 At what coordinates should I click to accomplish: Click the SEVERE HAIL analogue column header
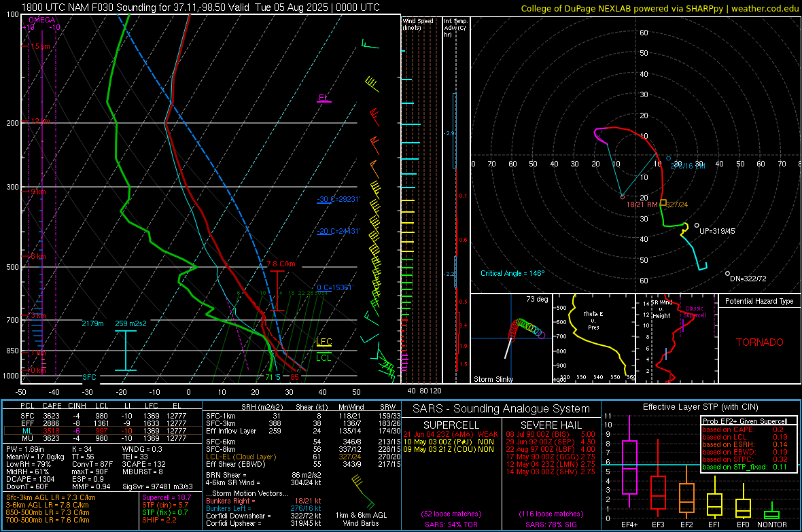pos(551,425)
